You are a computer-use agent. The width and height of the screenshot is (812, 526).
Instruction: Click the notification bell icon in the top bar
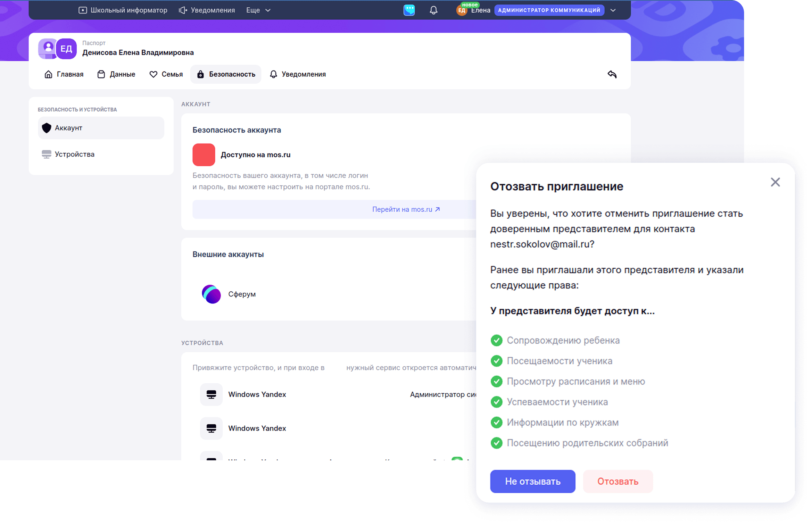(433, 10)
